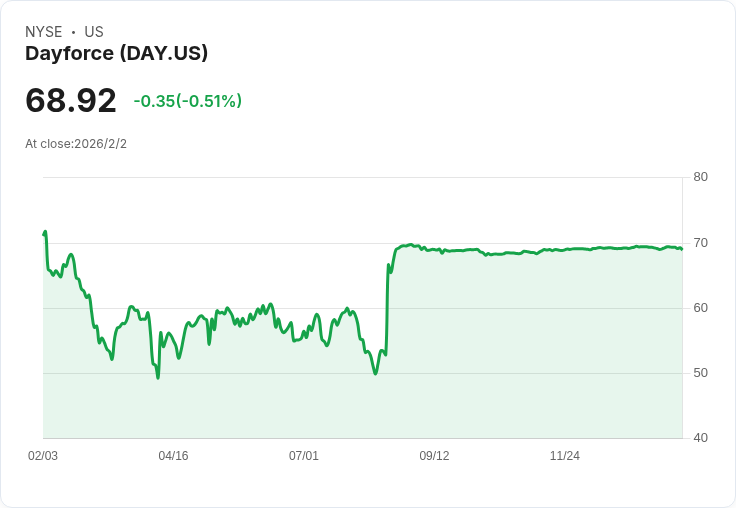Image resolution: width=736 pixels, height=508 pixels.
Task: Click the 40 y-axis price label
Action: coord(700,438)
